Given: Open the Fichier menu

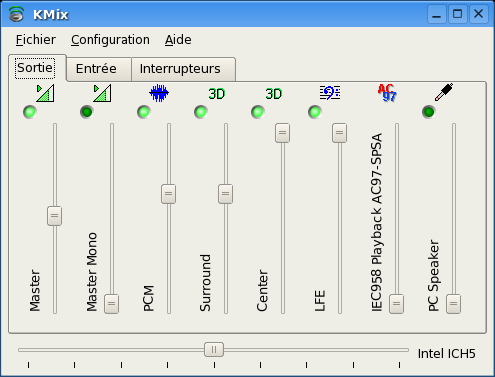Looking at the screenshot, I should [x=36, y=40].
